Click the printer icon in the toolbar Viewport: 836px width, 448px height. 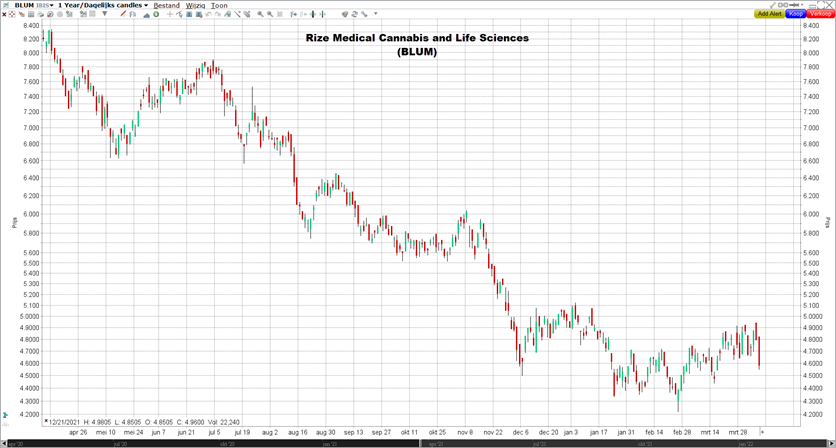coord(40,14)
